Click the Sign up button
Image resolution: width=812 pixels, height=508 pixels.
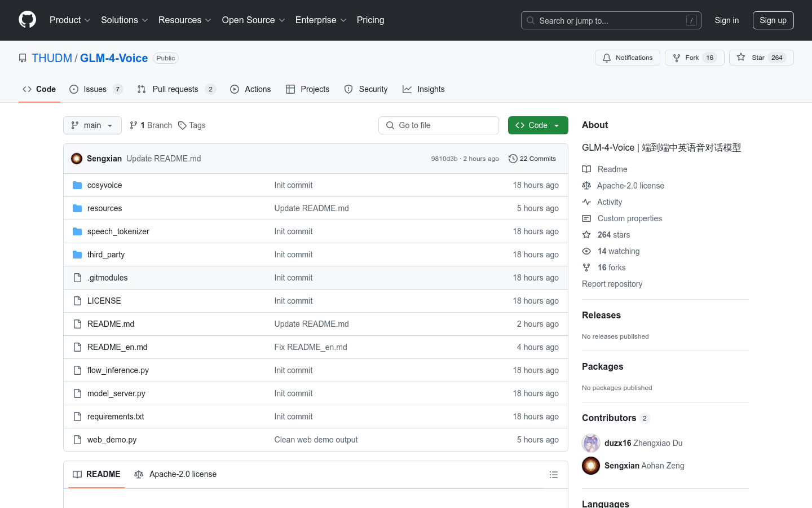(x=773, y=20)
